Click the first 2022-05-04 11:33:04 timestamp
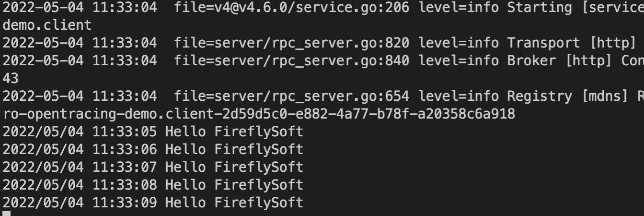Screen dimensions: 644x216 point(80,8)
